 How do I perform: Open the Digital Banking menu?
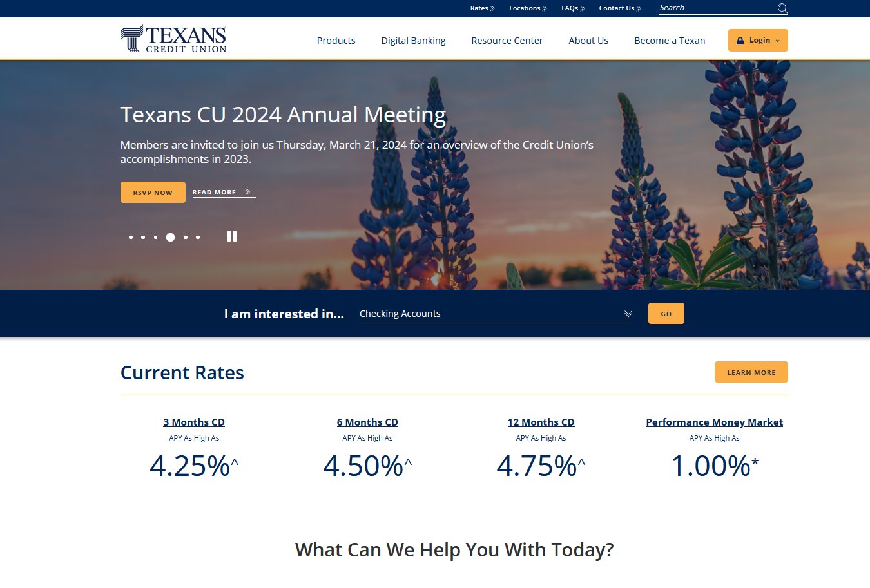pos(413,40)
